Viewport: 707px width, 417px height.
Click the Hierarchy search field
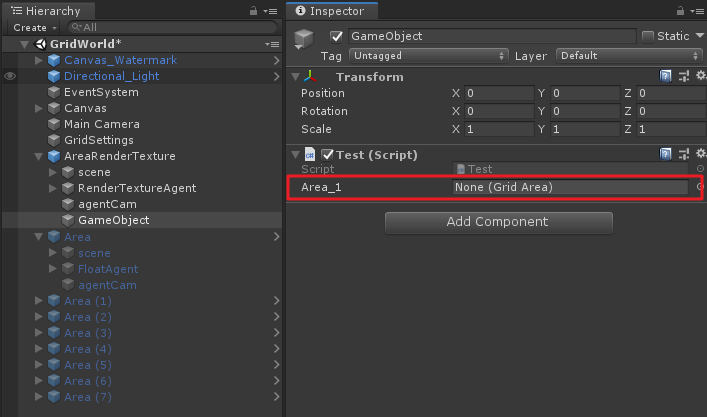point(172,27)
